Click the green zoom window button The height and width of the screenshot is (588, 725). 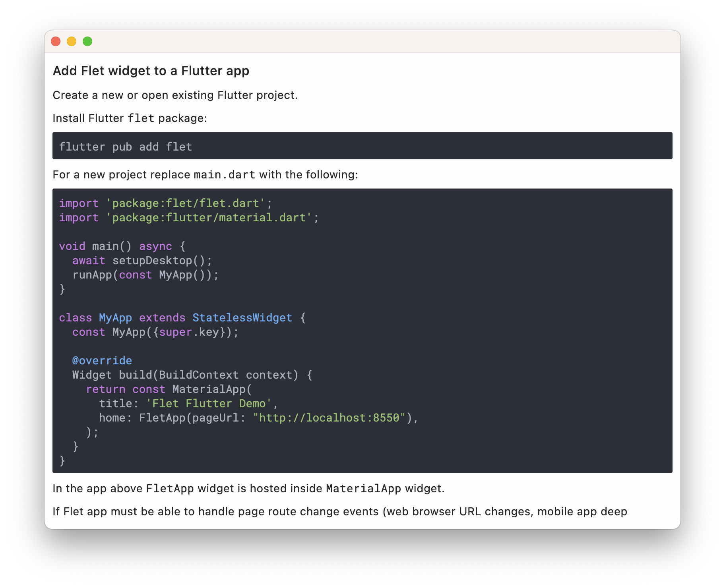87,41
